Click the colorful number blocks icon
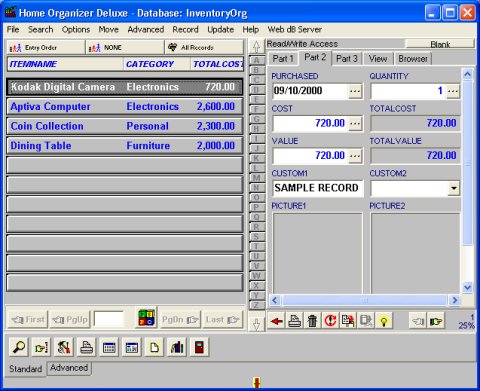The image size is (480, 391). click(147, 318)
